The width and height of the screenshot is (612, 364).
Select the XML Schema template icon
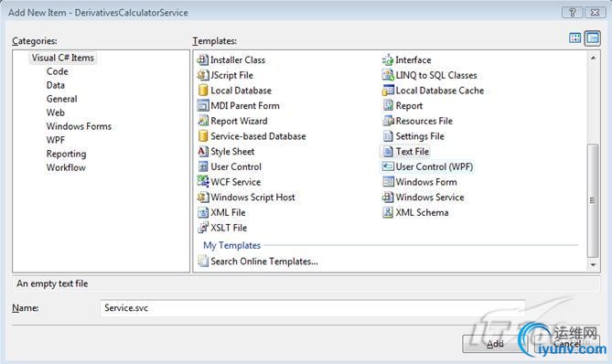pyautogui.click(x=388, y=212)
